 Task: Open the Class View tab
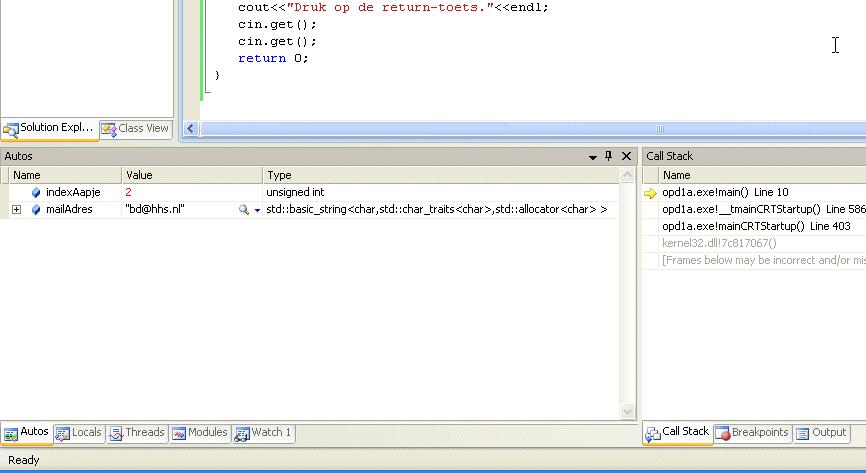[x=136, y=129]
